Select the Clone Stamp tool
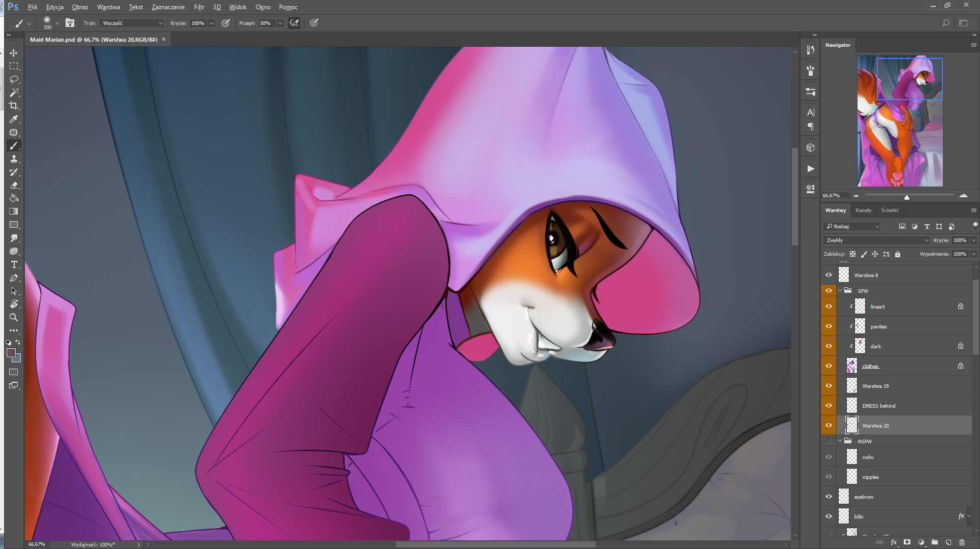Image resolution: width=980 pixels, height=549 pixels. (14, 159)
